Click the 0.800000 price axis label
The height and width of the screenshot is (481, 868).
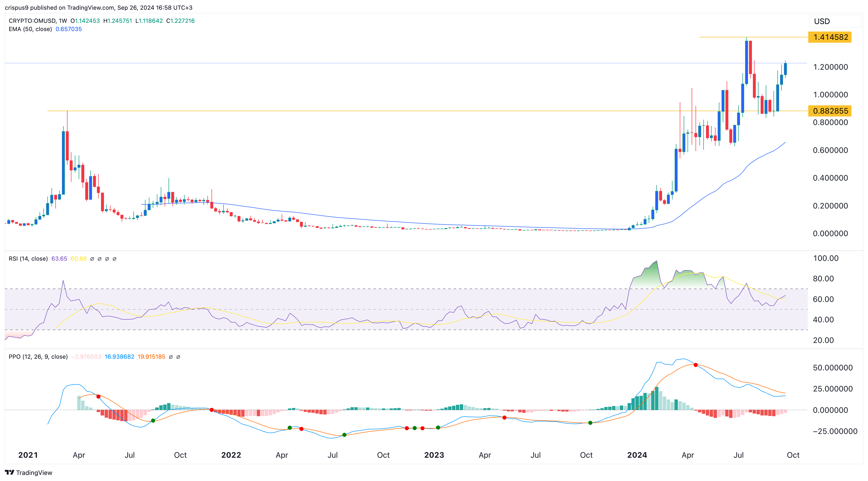click(x=831, y=122)
